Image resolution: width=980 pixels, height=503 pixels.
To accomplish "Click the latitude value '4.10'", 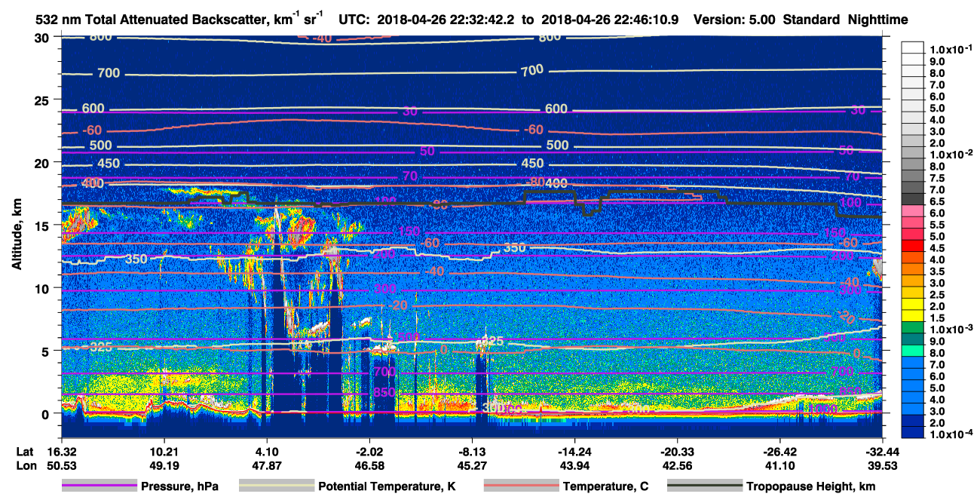I will click(x=267, y=452).
